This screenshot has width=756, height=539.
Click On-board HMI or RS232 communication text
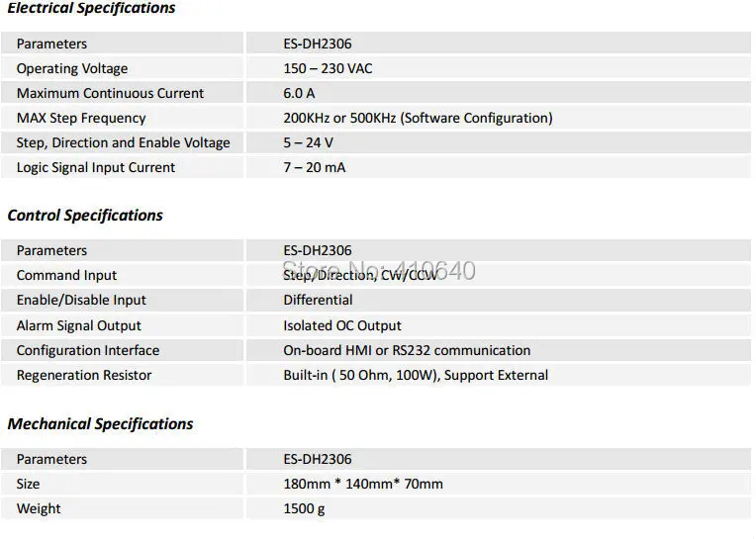tap(407, 350)
